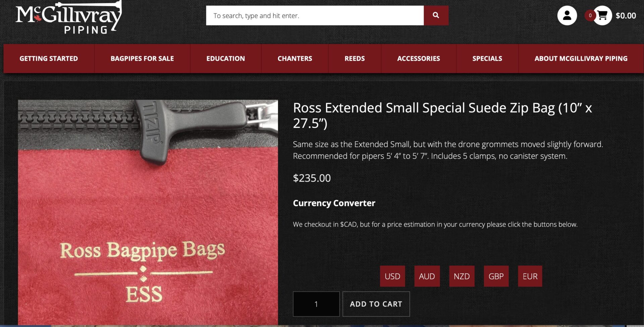
Task: Convert price to NZD
Action: pos(462,276)
